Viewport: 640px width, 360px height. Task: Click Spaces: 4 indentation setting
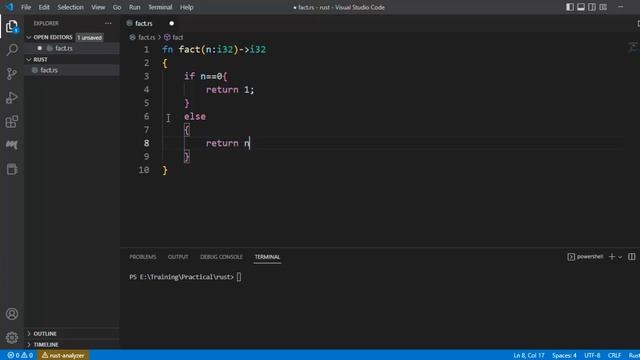tap(564, 356)
